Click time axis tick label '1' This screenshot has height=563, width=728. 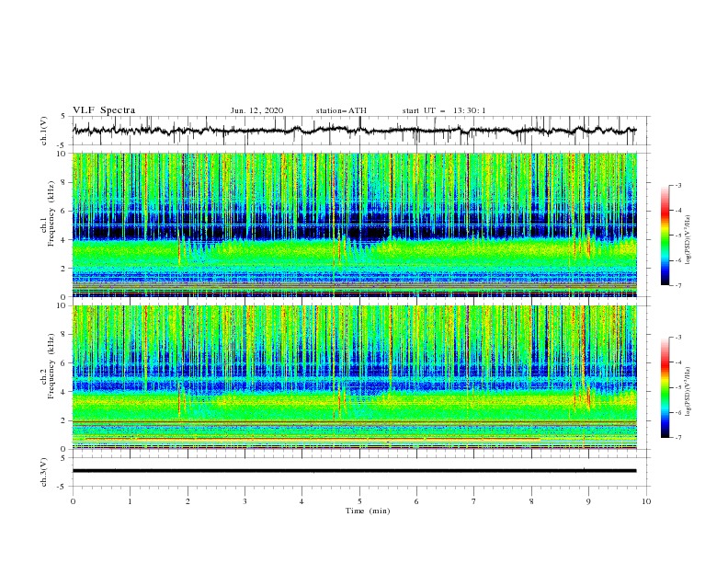pyautogui.click(x=130, y=501)
